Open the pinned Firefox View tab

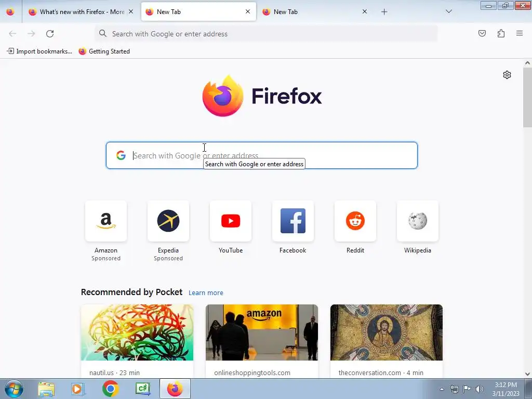pyautogui.click(x=10, y=12)
